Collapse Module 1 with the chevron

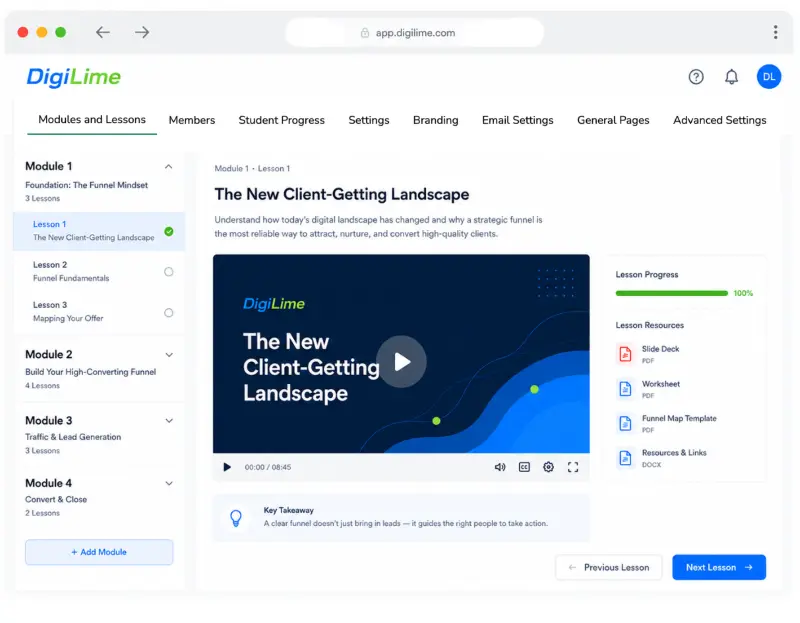click(168, 166)
